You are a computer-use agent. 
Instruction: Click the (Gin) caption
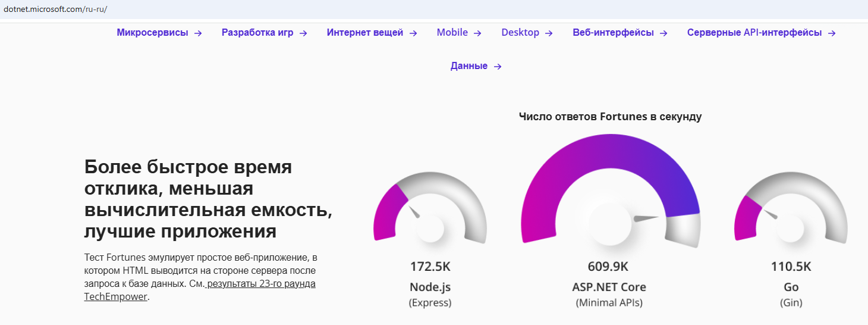coord(791,303)
